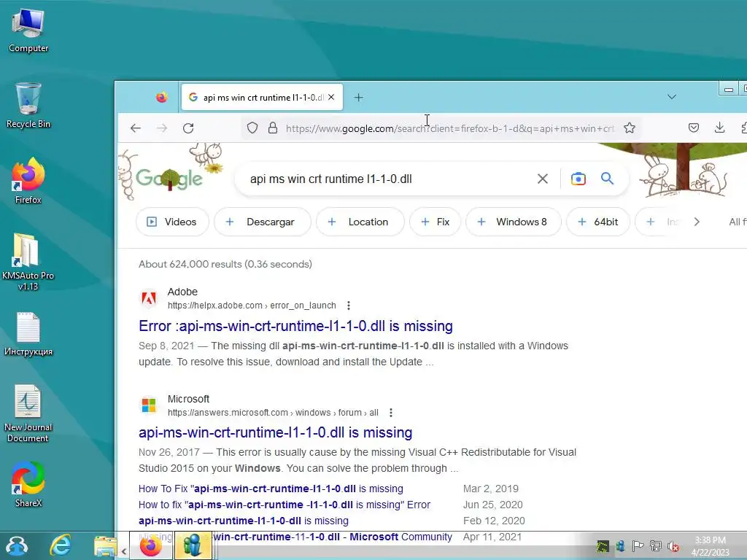The height and width of the screenshot is (560, 747).
Task: Switch to Firefox taskbar button
Action: 150,545
